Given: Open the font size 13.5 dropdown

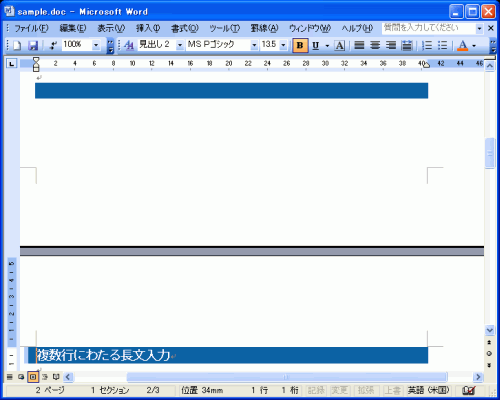Looking at the screenshot, I should pyautogui.click(x=283, y=45).
